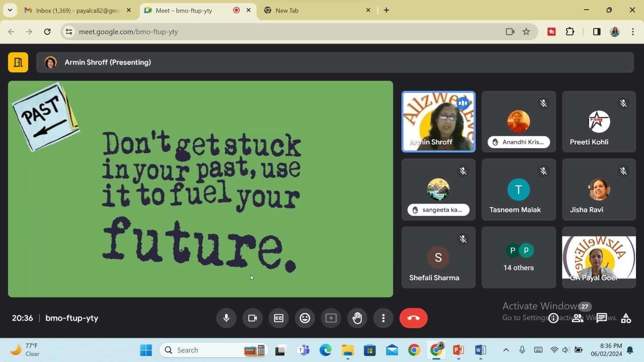Mute the microphone in Meet
The width and height of the screenshot is (644, 362).
[x=226, y=318]
